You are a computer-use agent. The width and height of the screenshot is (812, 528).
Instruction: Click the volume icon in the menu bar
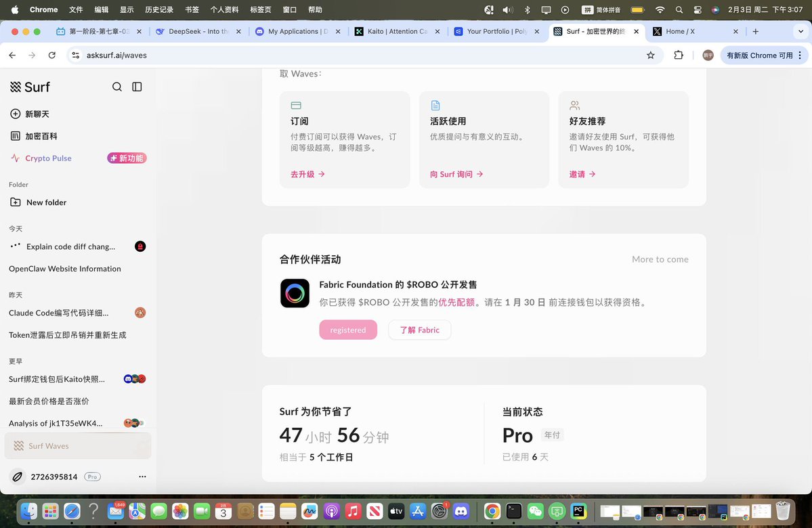click(507, 10)
